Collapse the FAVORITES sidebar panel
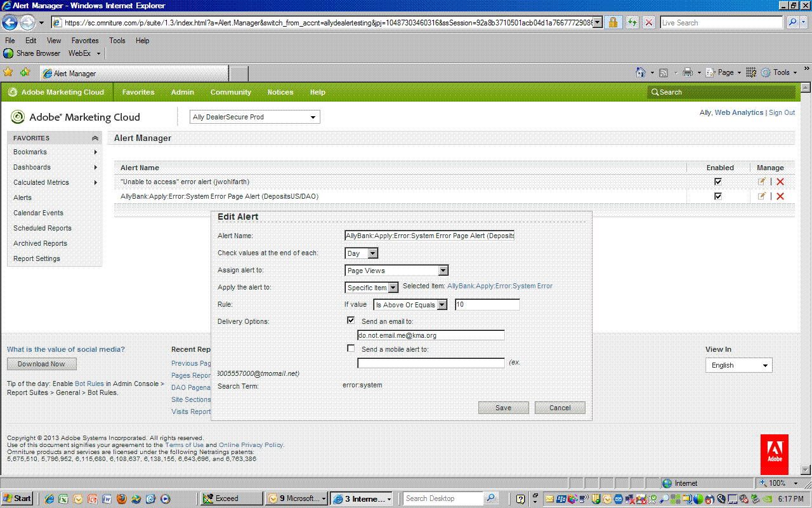The width and height of the screenshot is (812, 508). pos(95,138)
